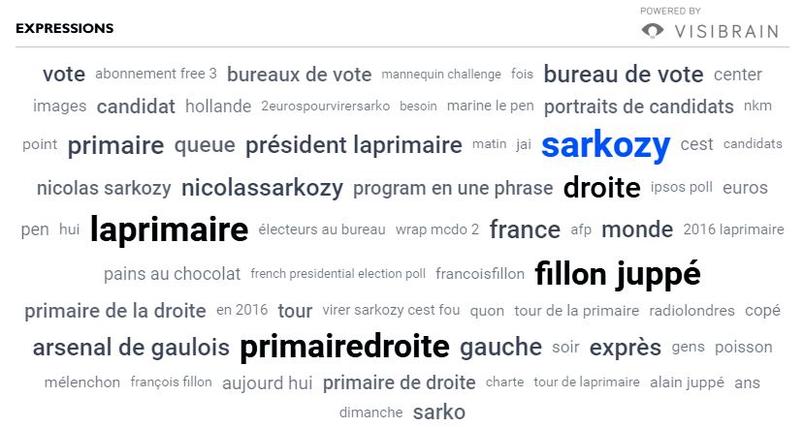Click the 'laprimaire' word in cloud

click(x=169, y=230)
